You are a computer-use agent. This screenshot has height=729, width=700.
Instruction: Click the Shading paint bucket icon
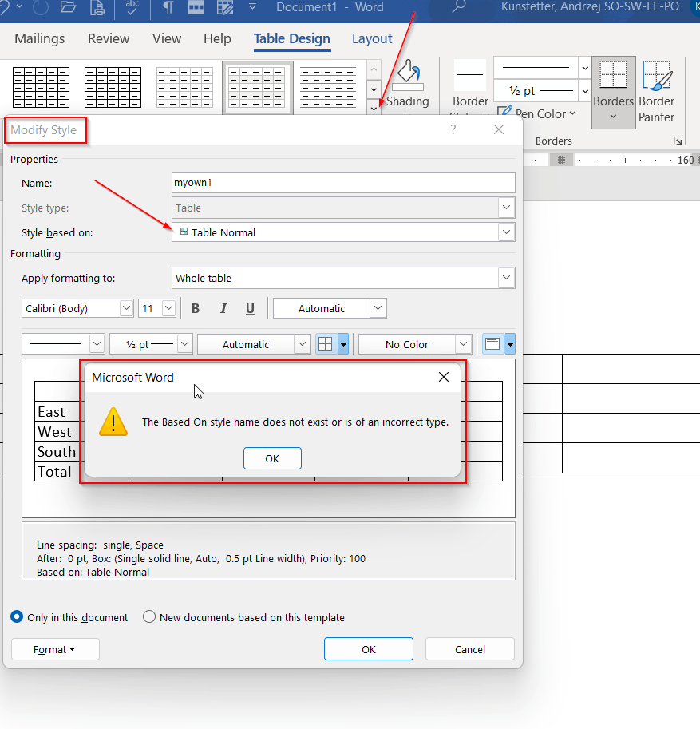coord(408,75)
